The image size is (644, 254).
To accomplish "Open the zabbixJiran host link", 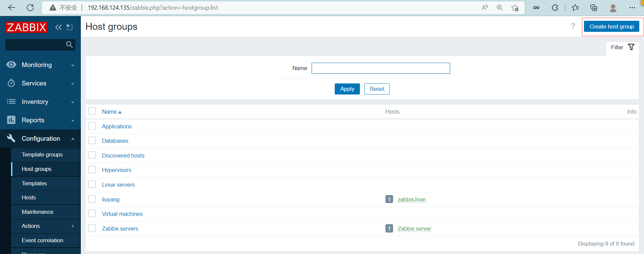I will [x=412, y=199].
